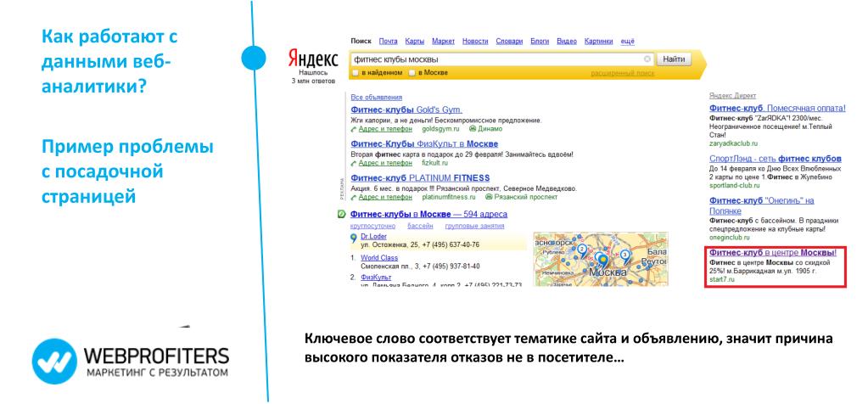Click the goldsgym.ru domain text
Viewport: 868px width, 404px height.
(440, 129)
